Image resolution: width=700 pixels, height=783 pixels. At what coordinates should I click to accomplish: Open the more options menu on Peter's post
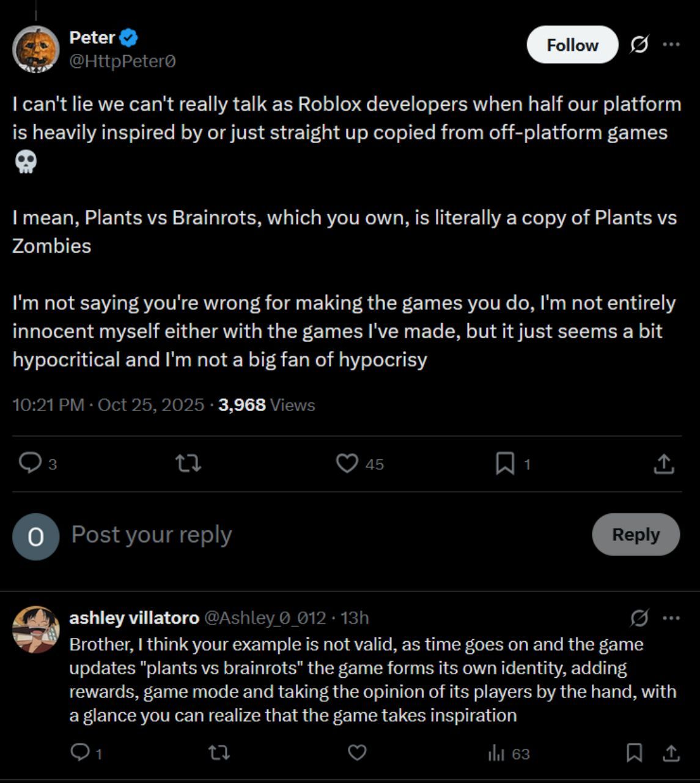coord(671,45)
